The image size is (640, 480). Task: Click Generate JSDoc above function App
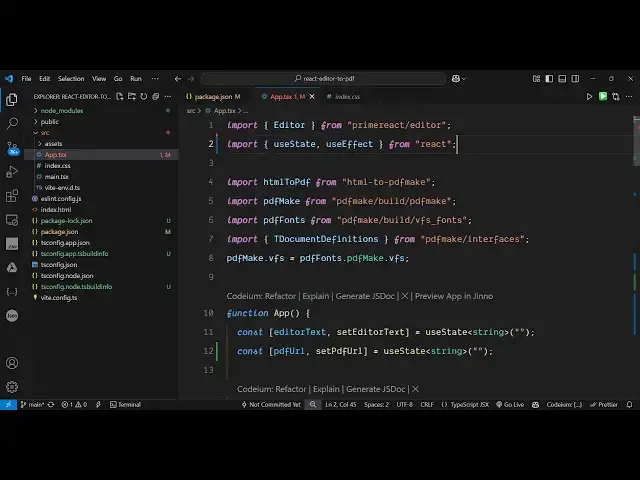coord(365,296)
